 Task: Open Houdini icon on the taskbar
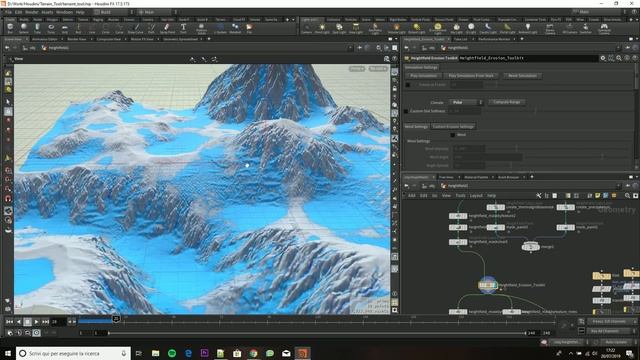(x=302, y=353)
